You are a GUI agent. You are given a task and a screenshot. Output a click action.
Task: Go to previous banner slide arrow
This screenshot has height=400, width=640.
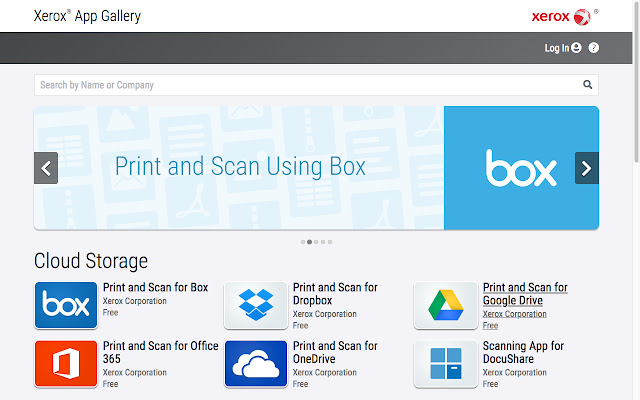[x=46, y=168]
